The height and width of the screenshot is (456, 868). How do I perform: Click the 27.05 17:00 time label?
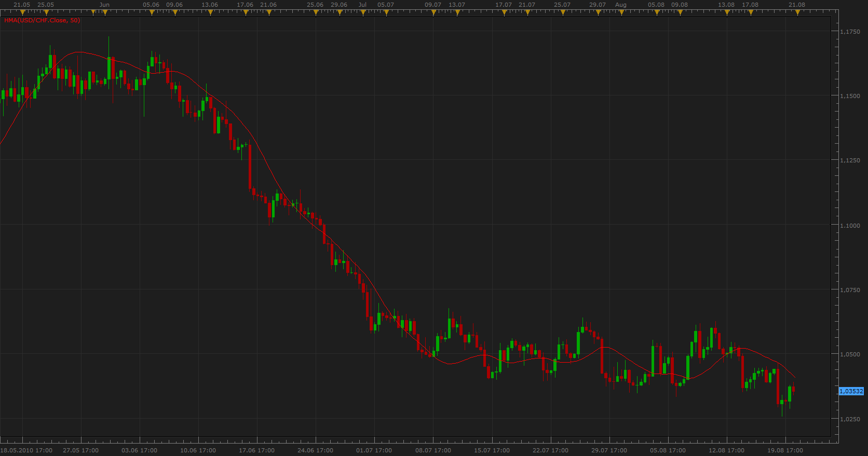point(80,450)
